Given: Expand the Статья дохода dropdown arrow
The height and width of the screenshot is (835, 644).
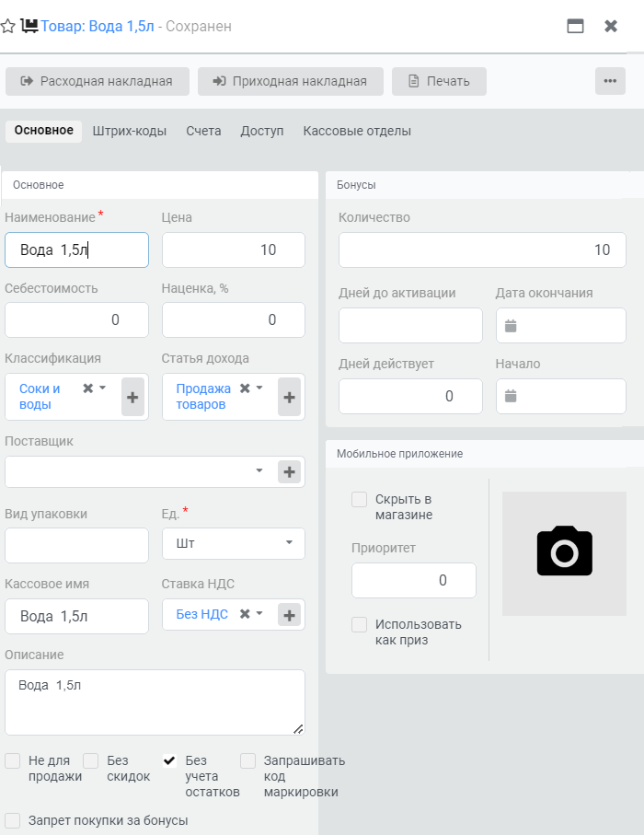Looking at the screenshot, I should point(259,388).
